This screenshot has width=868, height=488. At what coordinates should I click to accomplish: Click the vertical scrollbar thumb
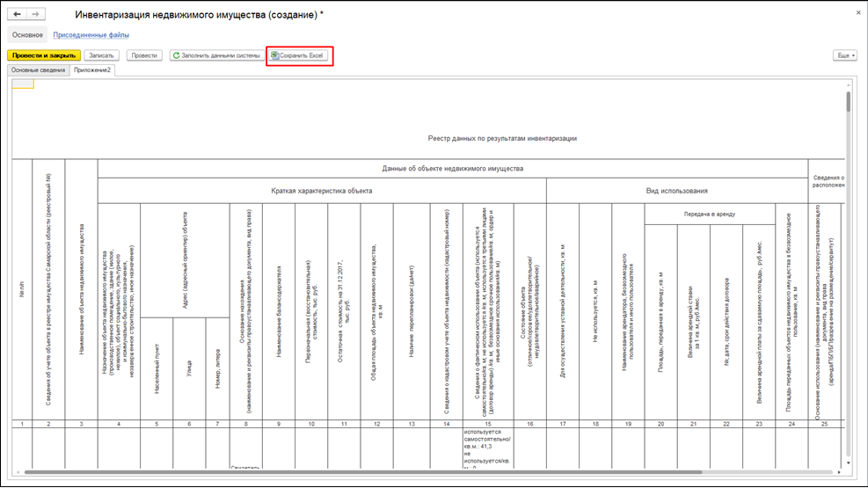point(848,102)
